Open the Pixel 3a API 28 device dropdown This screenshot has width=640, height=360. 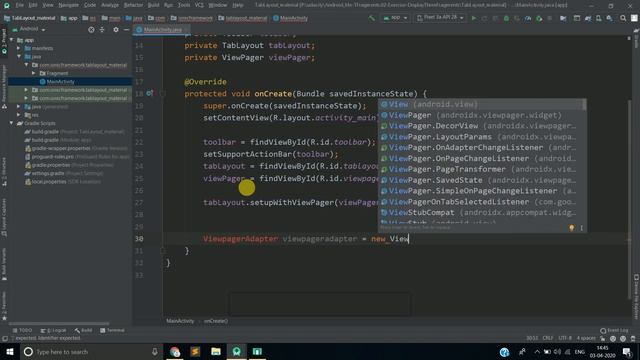coord(440,18)
